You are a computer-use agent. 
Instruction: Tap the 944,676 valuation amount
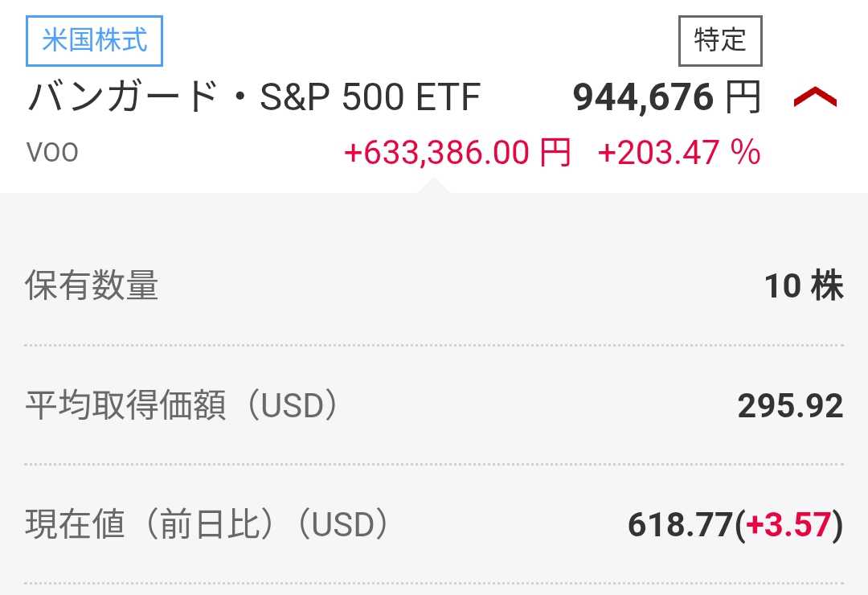(643, 98)
